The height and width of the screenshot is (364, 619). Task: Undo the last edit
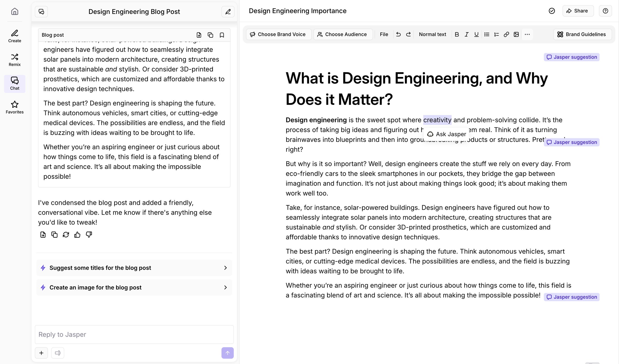pyautogui.click(x=398, y=34)
